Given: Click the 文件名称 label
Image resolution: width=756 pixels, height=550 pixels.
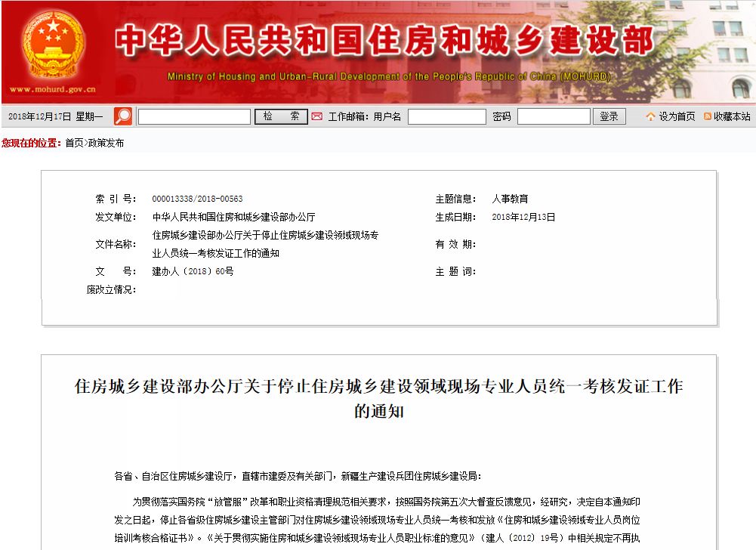Looking at the screenshot, I should click(x=116, y=244).
